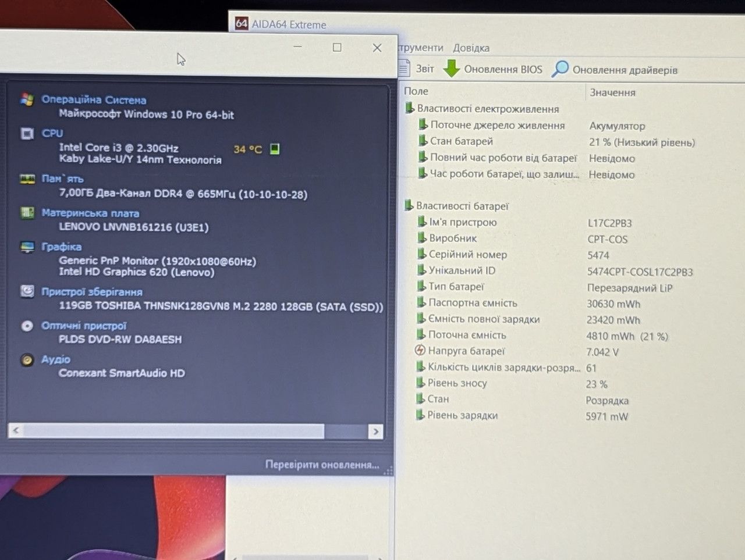Click the value Перезарядний LiP

[630, 288]
